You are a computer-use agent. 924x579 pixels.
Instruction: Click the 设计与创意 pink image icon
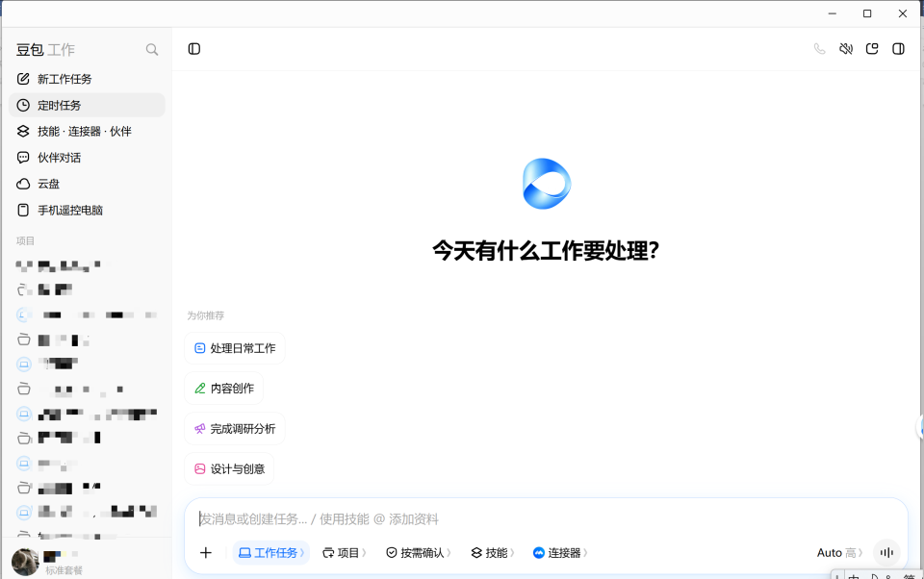click(x=200, y=468)
